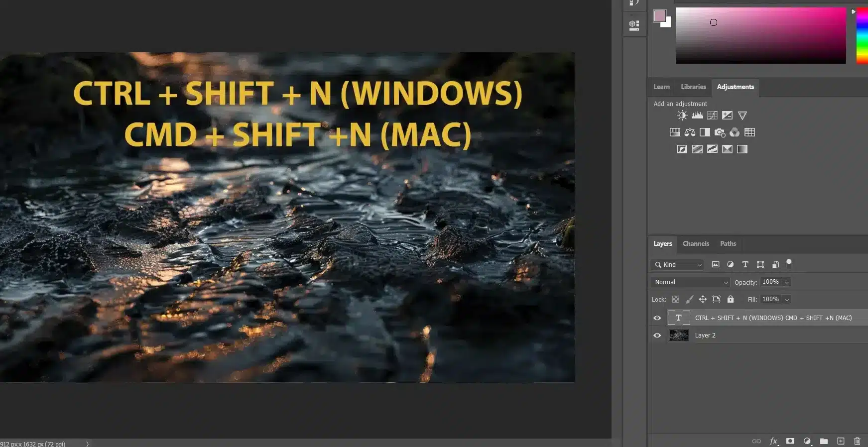Add a Levels adjustment layer

tap(697, 115)
